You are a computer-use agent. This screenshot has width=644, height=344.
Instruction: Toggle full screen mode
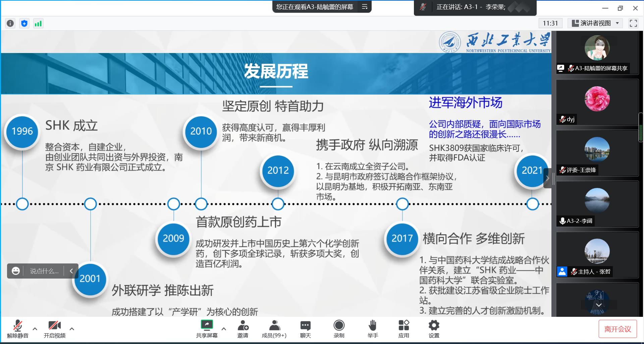click(633, 23)
